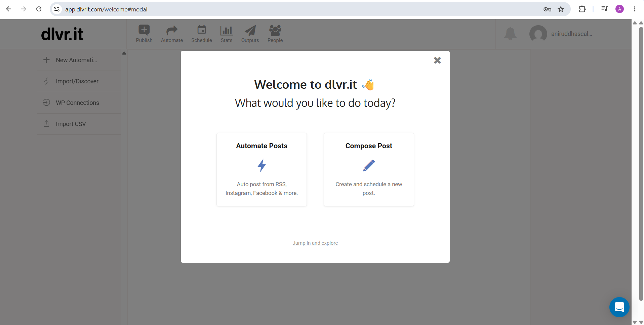Open Chrome profile avatar A
Screen dimensions: 644x325
[x=619, y=9]
